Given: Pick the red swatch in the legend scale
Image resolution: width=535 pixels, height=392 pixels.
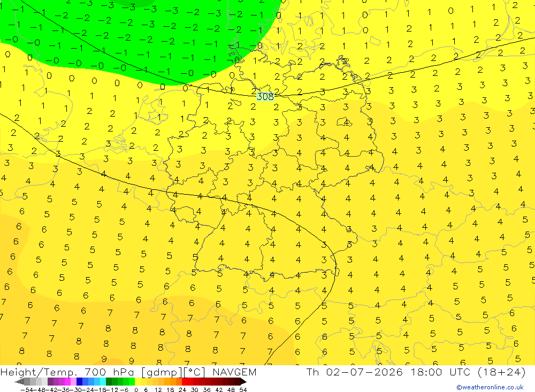Looking at the screenshot, I should click(185, 382).
